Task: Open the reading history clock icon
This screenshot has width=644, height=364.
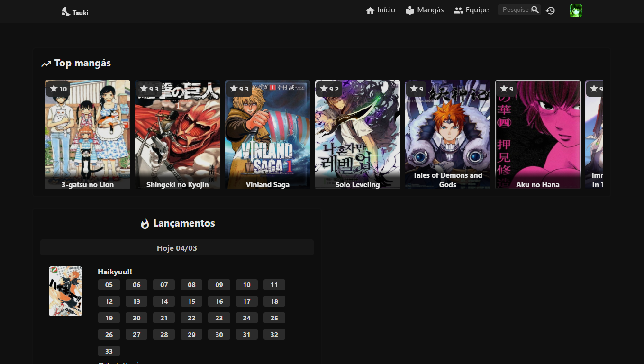Action: pyautogui.click(x=550, y=10)
